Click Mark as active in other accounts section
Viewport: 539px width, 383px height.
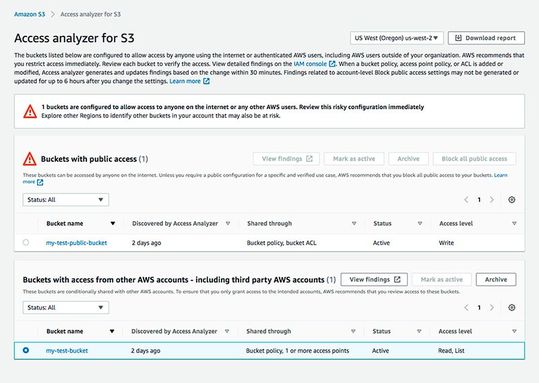click(x=442, y=280)
